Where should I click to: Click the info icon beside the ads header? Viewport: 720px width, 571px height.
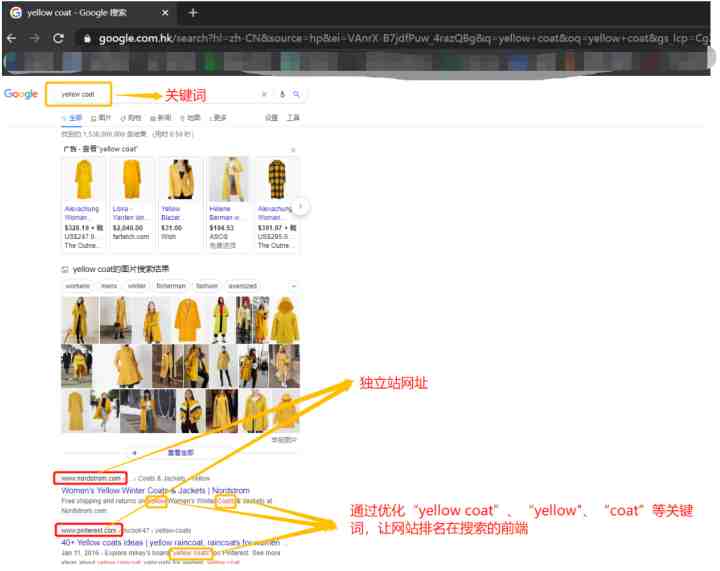coord(293,150)
